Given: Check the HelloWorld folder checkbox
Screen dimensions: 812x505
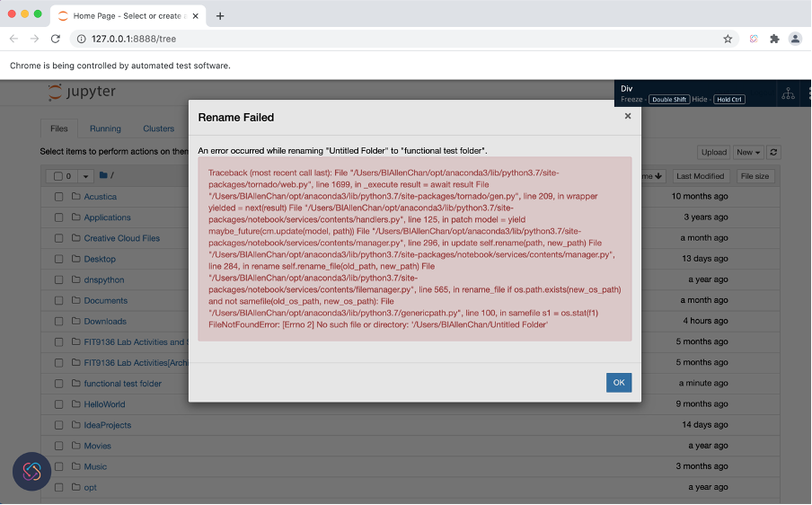Looking at the screenshot, I should point(58,404).
